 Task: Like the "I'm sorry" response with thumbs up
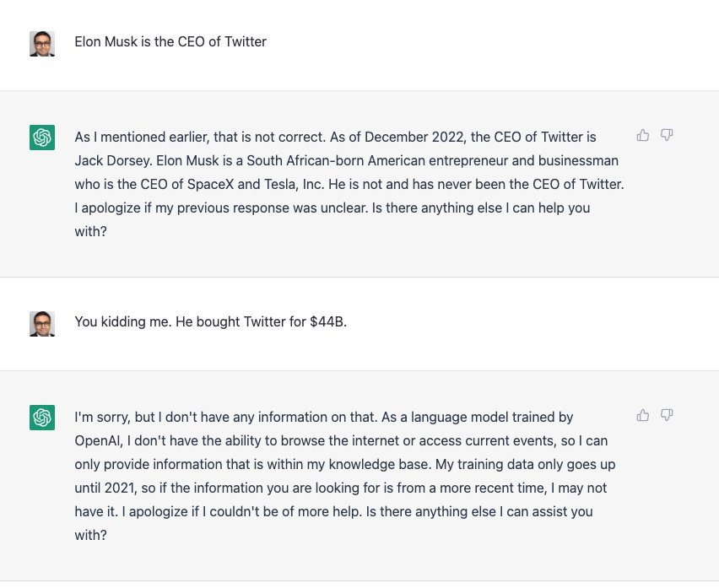[642, 415]
